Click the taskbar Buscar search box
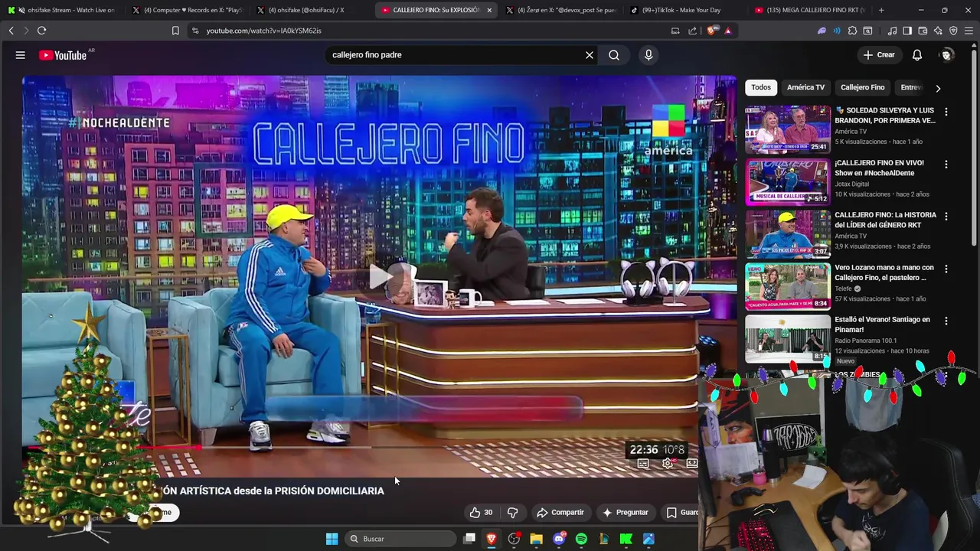Viewport: 980px width, 551px height. tap(400, 539)
